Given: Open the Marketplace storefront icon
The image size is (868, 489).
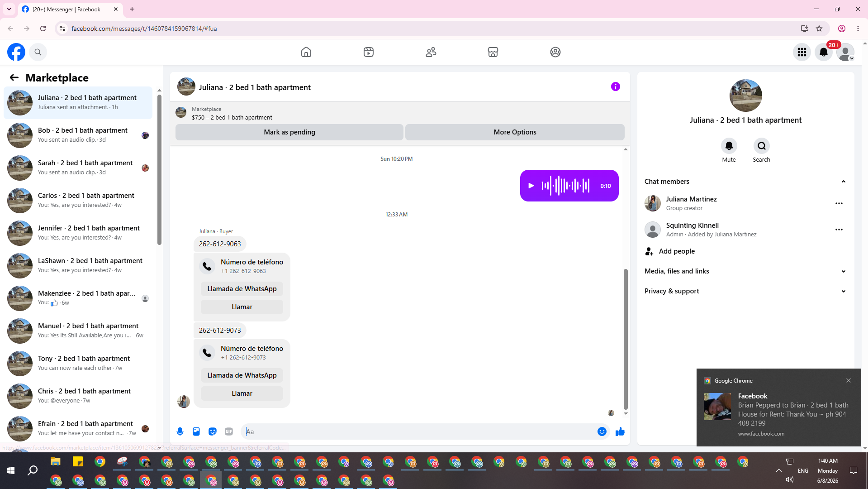Looking at the screenshot, I should coord(493,52).
